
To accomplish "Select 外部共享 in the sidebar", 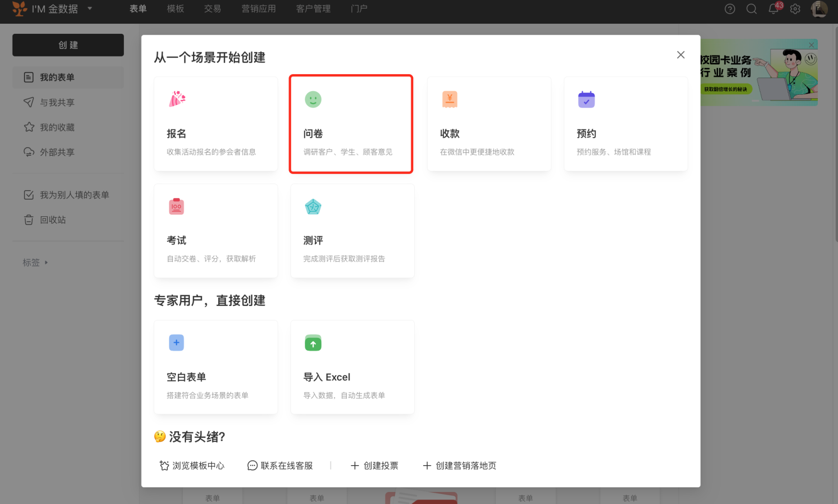I will (x=68, y=152).
